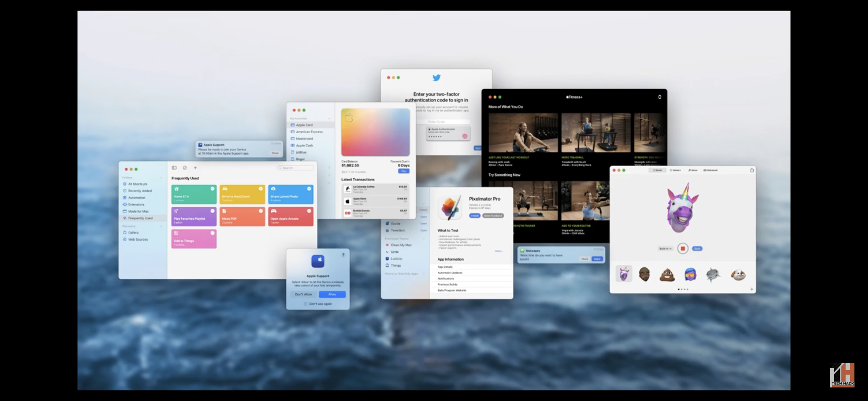Collapse the Discovery section in Shortcuts sidebar
This screenshot has width=868, height=401.
pyautogui.click(x=161, y=226)
